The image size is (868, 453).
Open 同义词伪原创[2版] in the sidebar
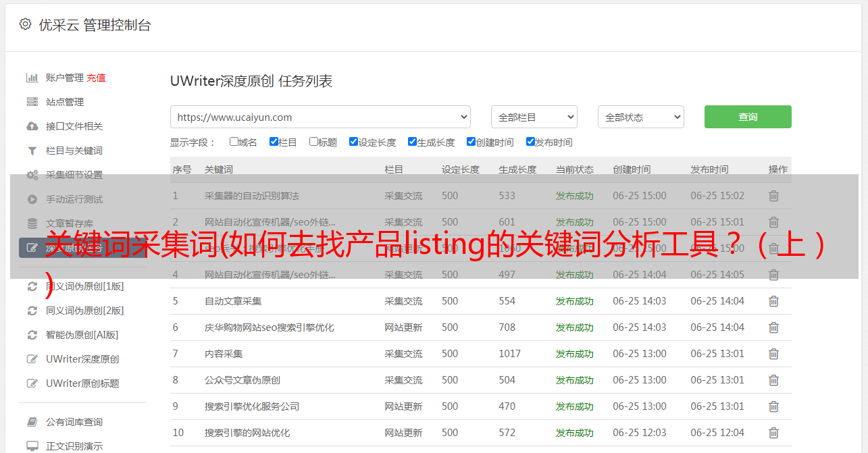pos(85,311)
